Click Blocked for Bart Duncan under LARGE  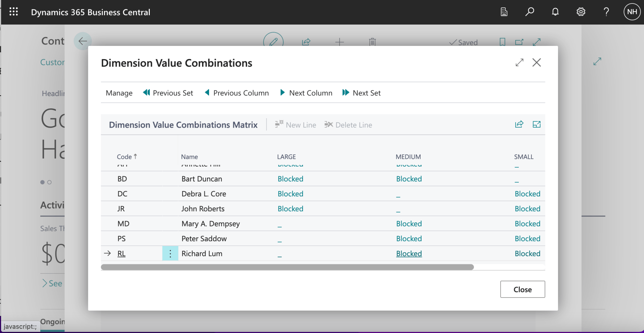[290, 179]
